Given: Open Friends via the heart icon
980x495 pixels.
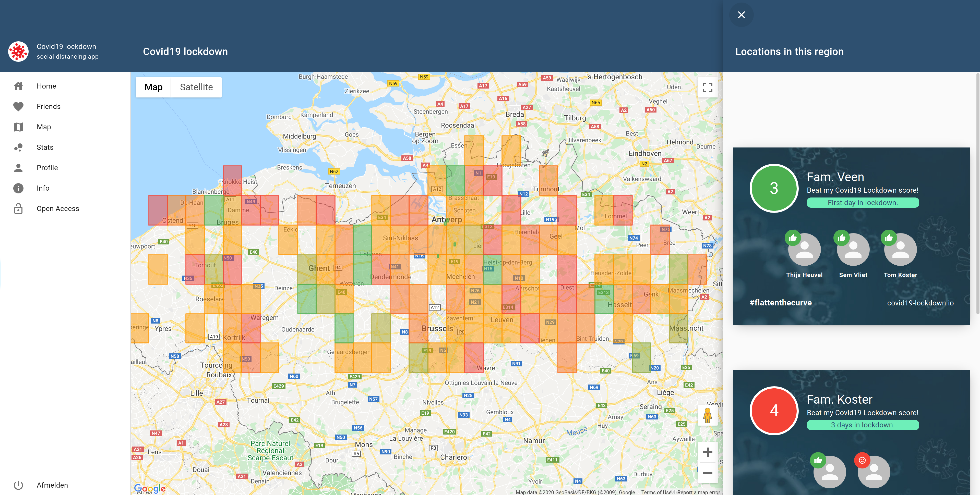Looking at the screenshot, I should point(18,106).
